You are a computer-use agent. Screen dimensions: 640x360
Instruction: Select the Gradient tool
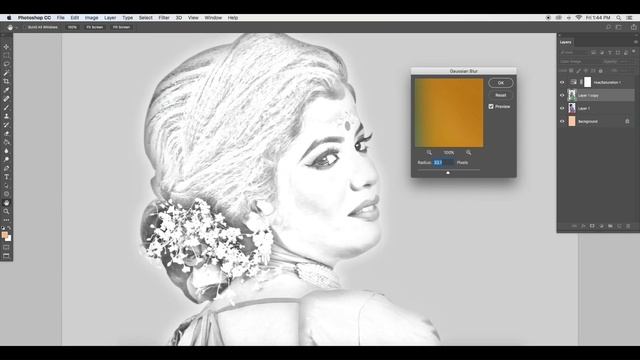pyautogui.click(x=6, y=142)
